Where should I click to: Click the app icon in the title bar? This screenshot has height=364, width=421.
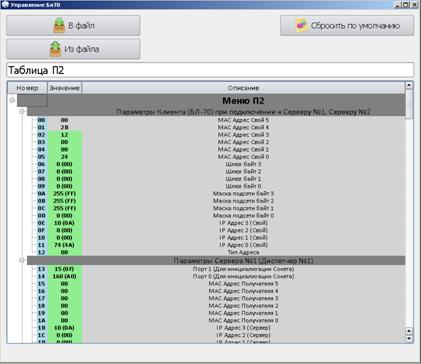click(x=5, y=4)
